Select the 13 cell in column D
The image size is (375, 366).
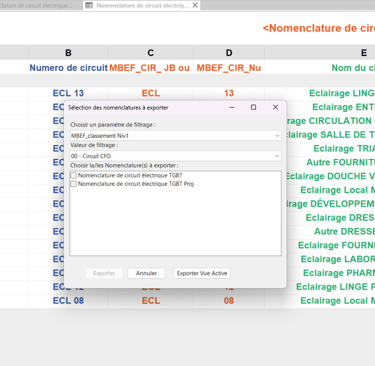(229, 93)
